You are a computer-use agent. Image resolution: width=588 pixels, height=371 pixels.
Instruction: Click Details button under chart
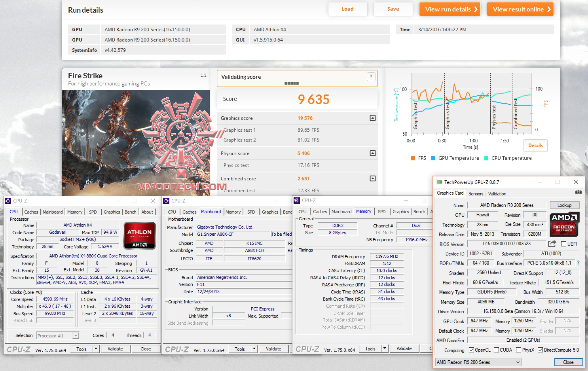click(535, 146)
